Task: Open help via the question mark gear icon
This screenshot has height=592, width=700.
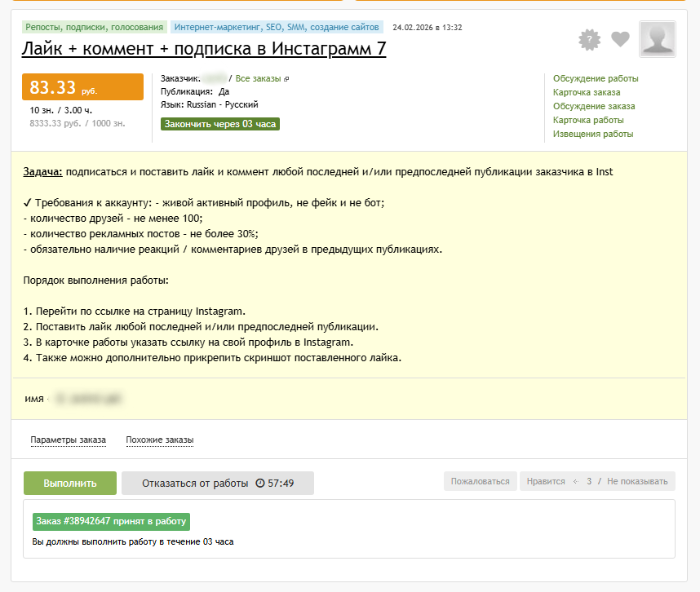Action: (x=589, y=39)
